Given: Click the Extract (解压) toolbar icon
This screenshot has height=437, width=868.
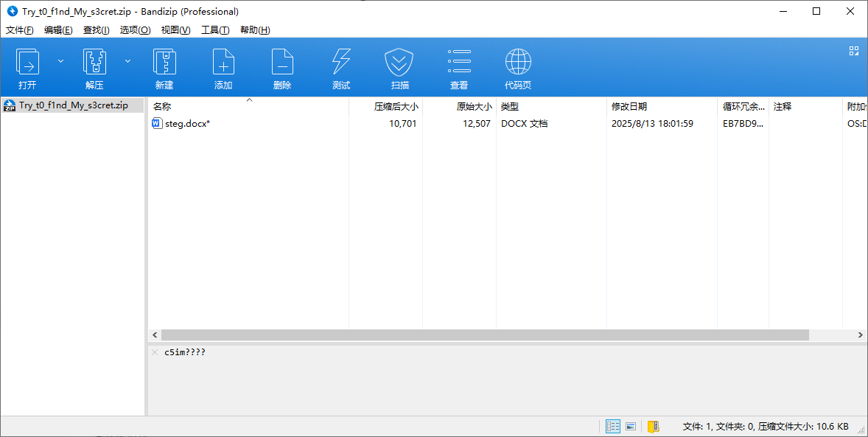Looking at the screenshot, I should point(94,61).
